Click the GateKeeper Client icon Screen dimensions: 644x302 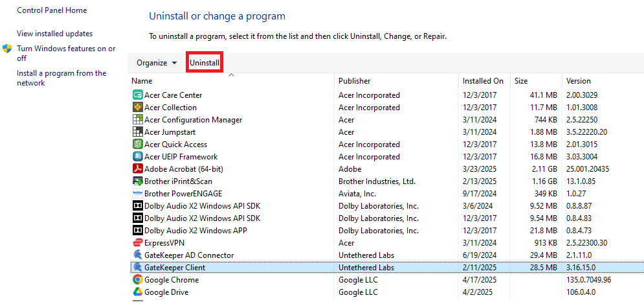[138, 268]
